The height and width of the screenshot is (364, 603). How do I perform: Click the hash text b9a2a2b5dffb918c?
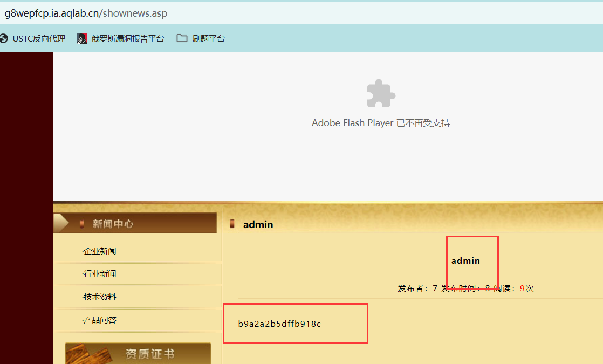tap(279, 324)
